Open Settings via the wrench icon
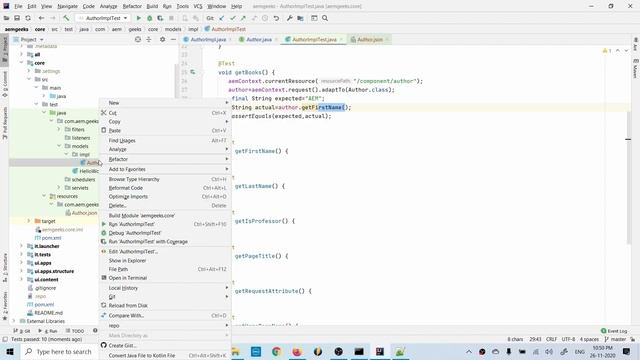Viewport: 640px width, 360px height. coord(289,18)
